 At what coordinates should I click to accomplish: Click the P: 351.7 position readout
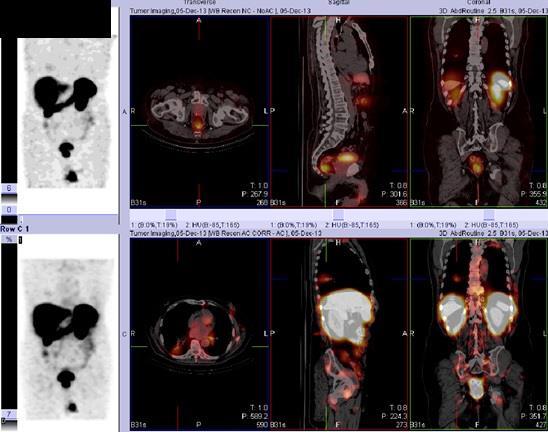534,416
